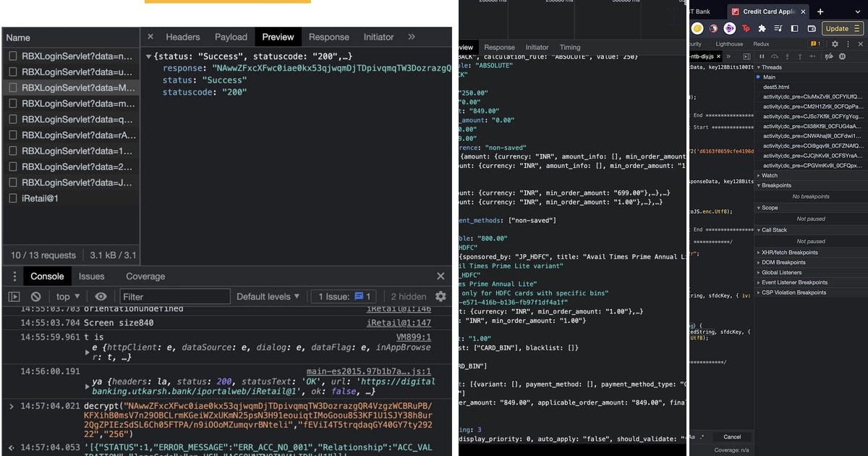
Task: Open the Headers tab of the request
Action: click(183, 37)
